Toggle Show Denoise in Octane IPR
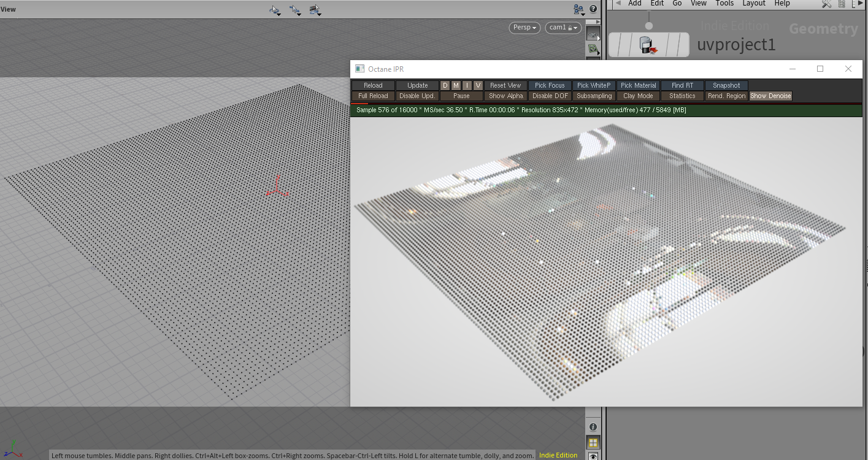Viewport: 868px width, 460px height. 770,96
